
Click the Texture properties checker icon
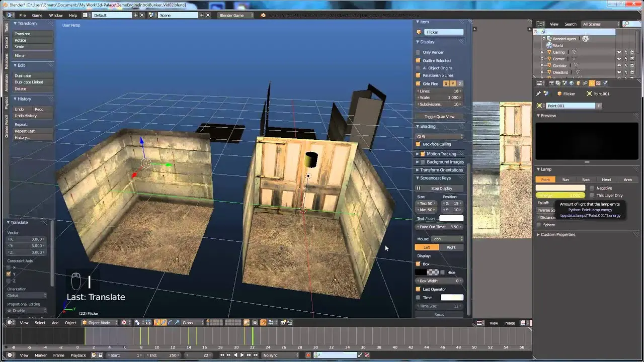[x=598, y=83]
